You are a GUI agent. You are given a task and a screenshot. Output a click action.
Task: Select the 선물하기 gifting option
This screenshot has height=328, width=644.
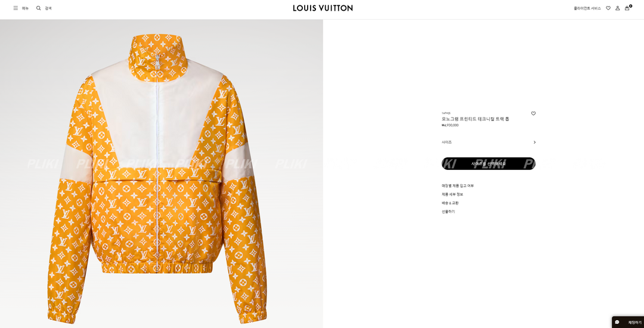click(448, 212)
